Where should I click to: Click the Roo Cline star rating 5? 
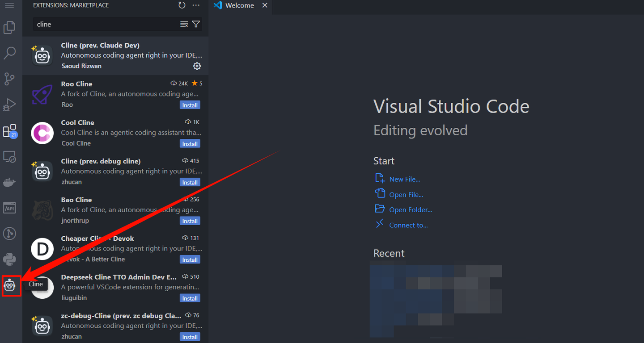(197, 84)
